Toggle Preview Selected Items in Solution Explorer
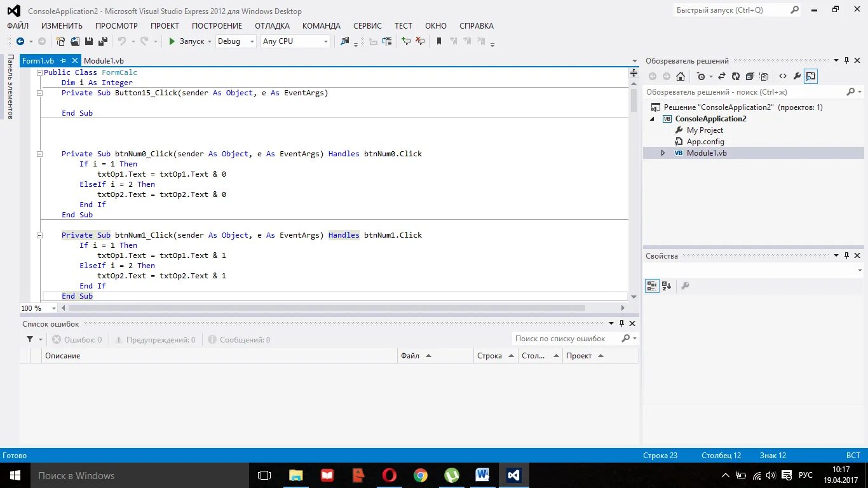 point(811,76)
